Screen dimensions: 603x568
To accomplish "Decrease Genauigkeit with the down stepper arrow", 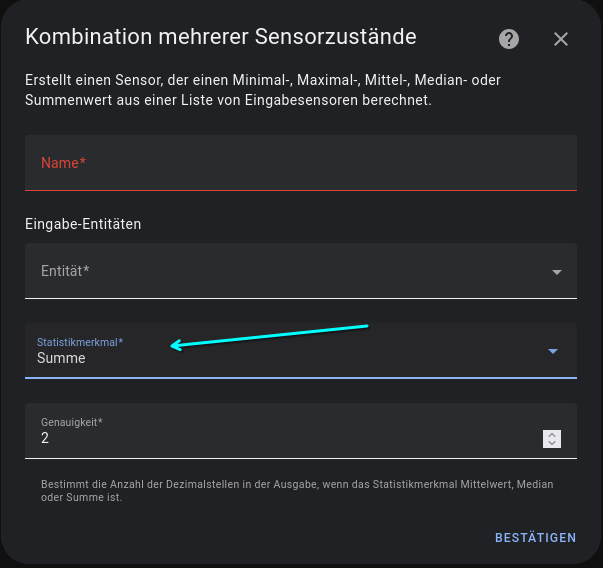I will [x=552, y=443].
